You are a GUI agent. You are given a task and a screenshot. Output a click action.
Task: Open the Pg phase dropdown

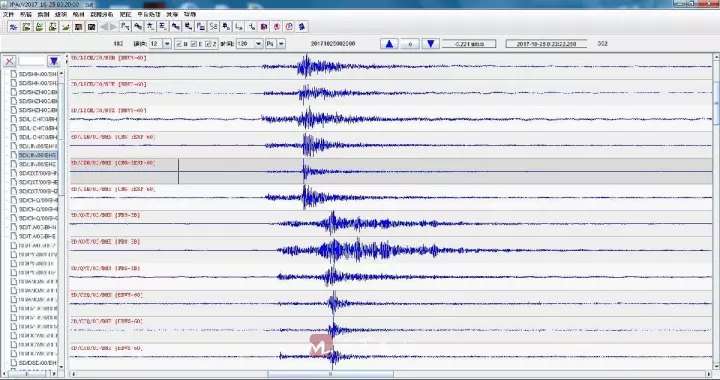pyautogui.click(x=276, y=44)
